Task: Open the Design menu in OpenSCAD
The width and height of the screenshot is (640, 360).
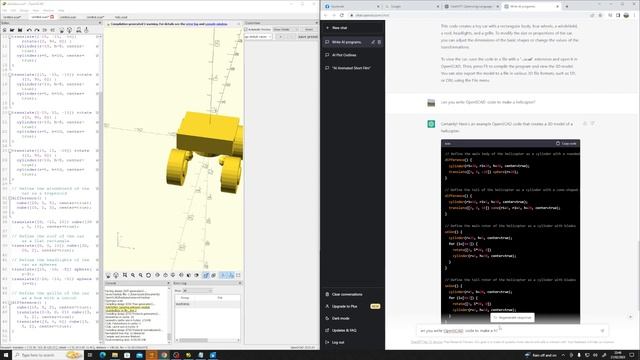Action: tap(24, 10)
